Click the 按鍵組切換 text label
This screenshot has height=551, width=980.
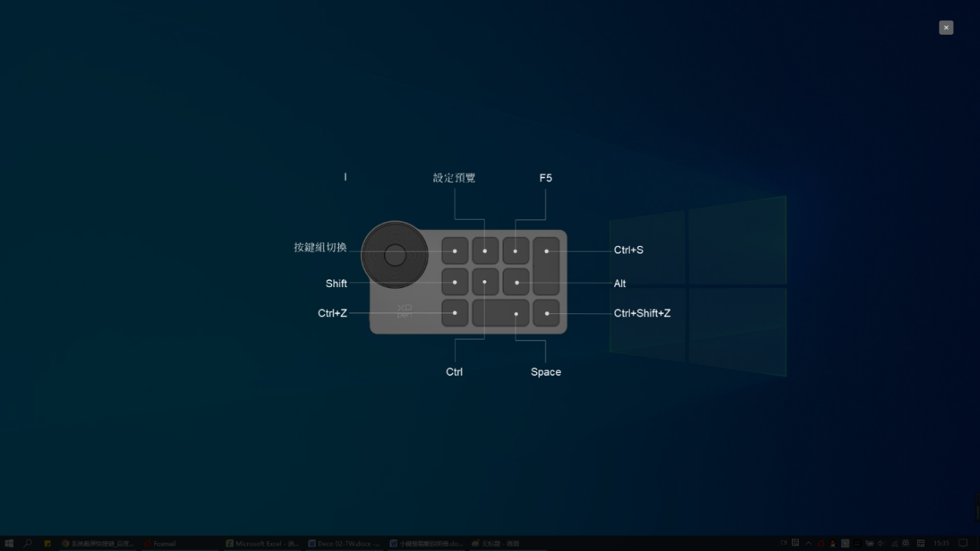point(320,248)
